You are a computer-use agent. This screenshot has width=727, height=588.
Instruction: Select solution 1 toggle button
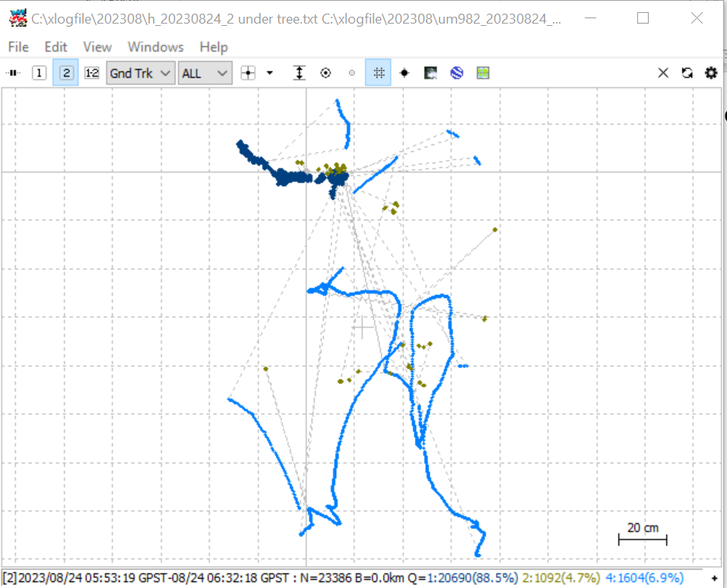point(40,73)
